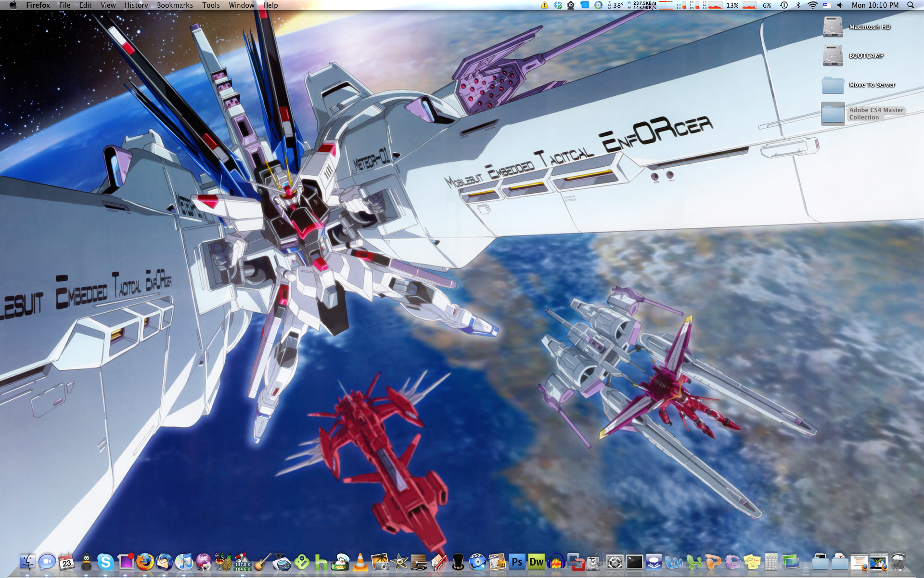Toggle Wi-Fi status menu in menu bar

coord(812,5)
